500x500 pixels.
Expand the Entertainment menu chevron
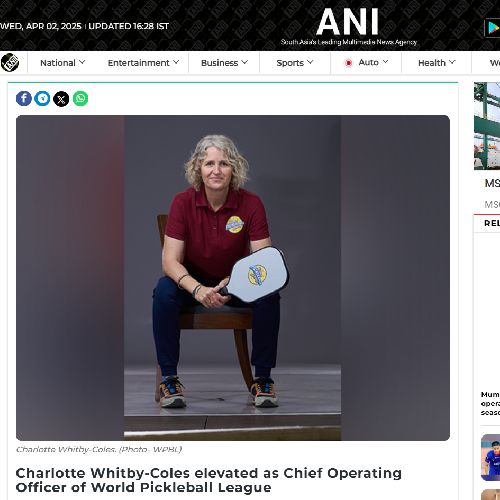[176, 62]
